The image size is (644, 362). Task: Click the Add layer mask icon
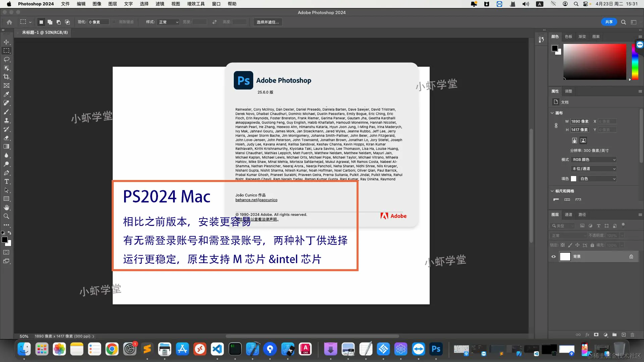coord(596,335)
